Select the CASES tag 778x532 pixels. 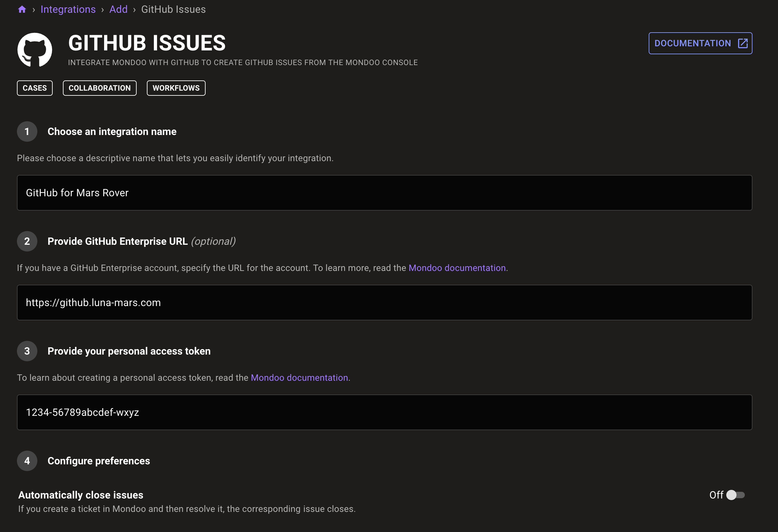coord(35,88)
